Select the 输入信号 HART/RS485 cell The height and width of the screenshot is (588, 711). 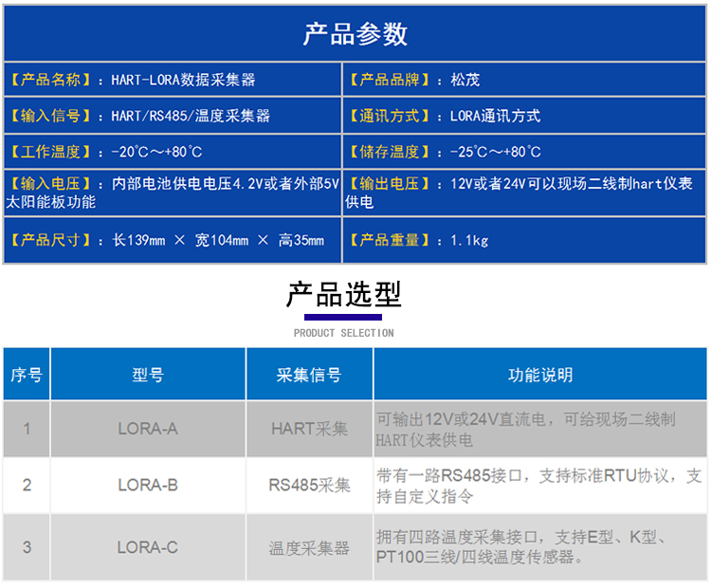tap(172, 116)
